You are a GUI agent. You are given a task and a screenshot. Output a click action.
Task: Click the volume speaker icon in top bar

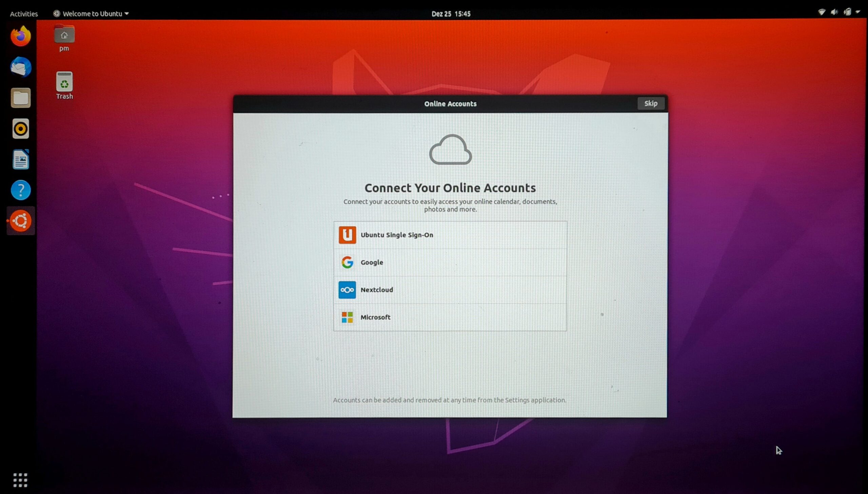(834, 13)
